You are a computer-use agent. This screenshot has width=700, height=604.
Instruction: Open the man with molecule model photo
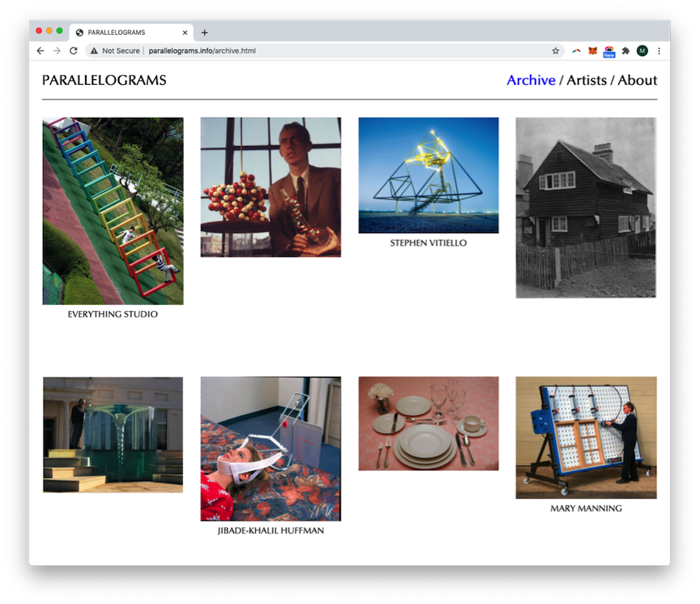point(271,187)
